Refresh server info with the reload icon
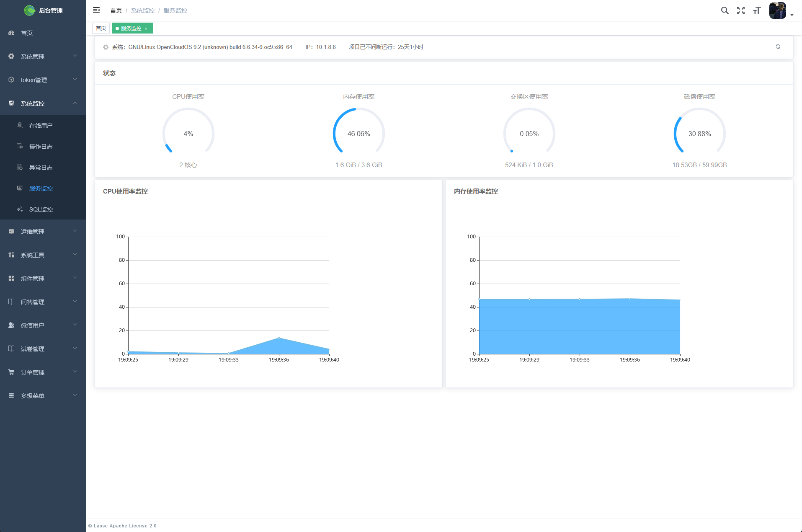This screenshot has width=802, height=532. (778, 46)
